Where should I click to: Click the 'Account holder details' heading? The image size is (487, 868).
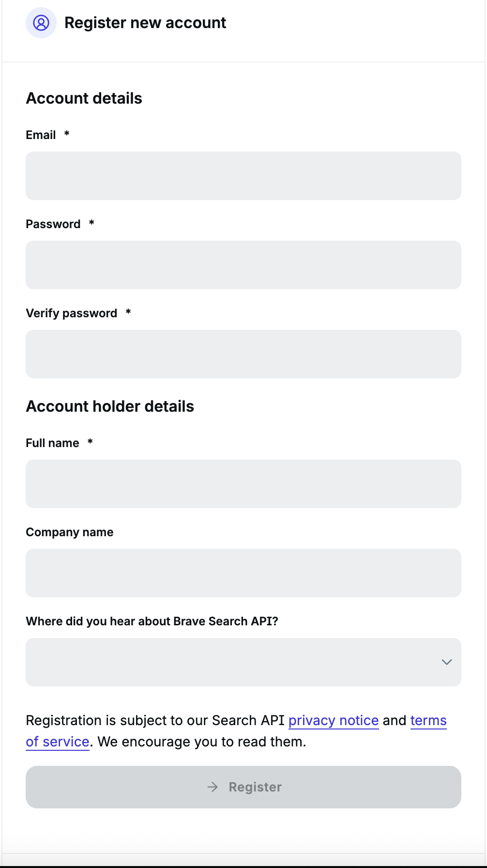point(110,406)
